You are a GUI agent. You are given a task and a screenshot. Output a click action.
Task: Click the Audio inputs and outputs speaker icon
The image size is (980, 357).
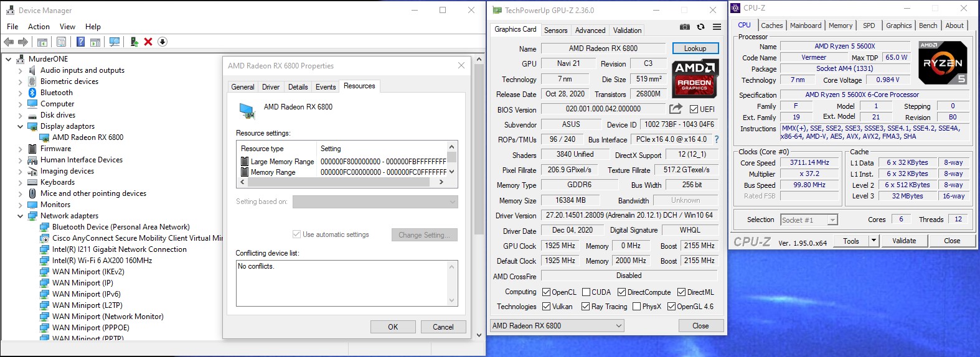pos(32,70)
